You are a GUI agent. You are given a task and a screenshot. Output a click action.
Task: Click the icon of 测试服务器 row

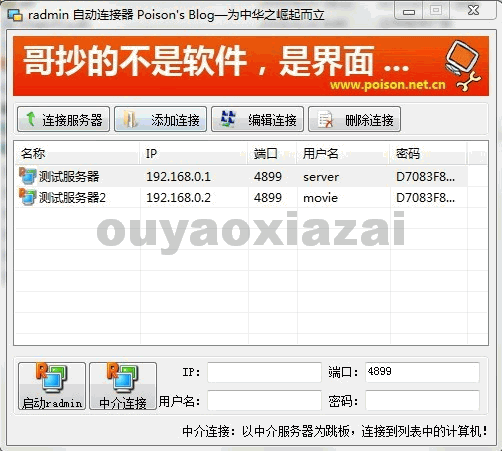(x=27, y=176)
